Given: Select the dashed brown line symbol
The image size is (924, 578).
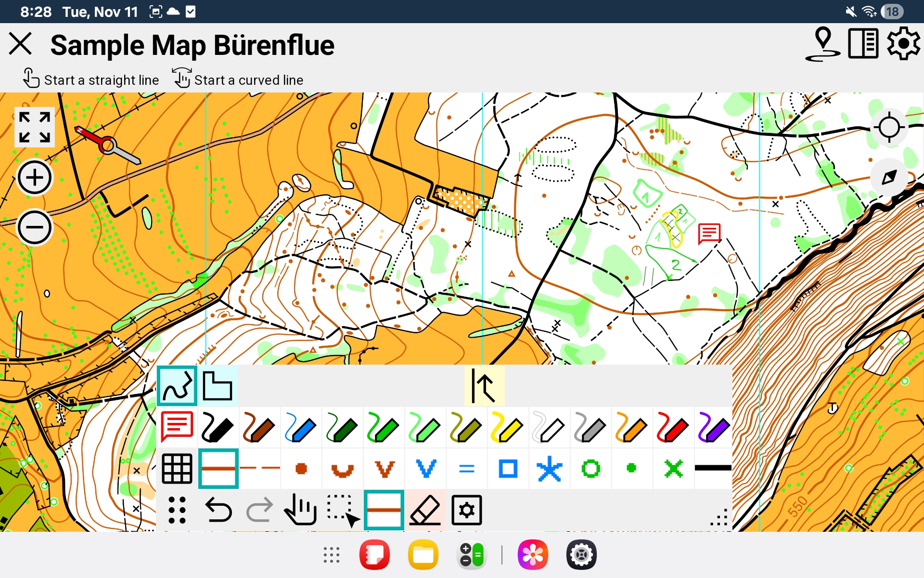Looking at the screenshot, I should tap(259, 468).
